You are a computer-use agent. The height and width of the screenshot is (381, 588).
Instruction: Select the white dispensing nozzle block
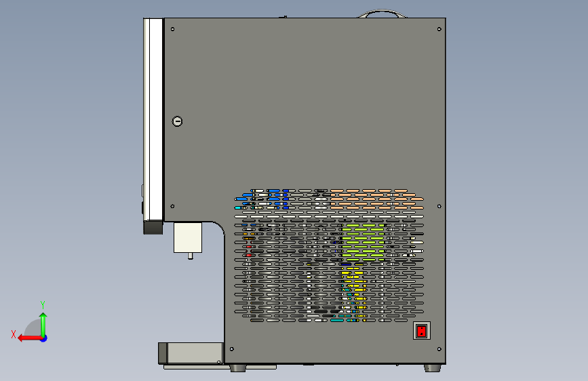tap(188, 237)
